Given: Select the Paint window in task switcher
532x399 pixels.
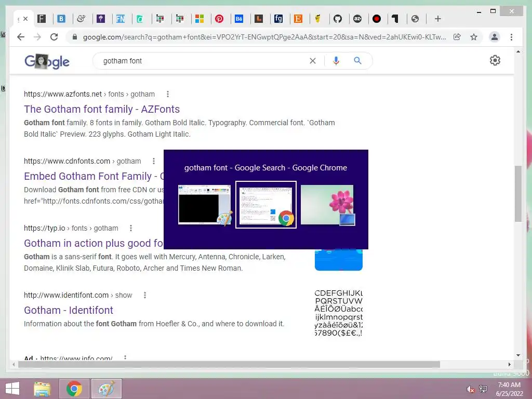Looking at the screenshot, I should point(205,205).
